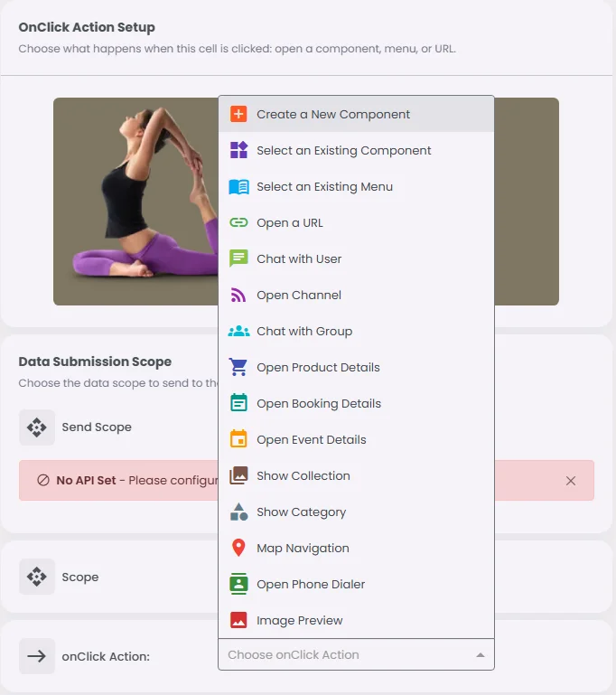
Task: Select Show Collection from dropdown
Action: (356, 475)
